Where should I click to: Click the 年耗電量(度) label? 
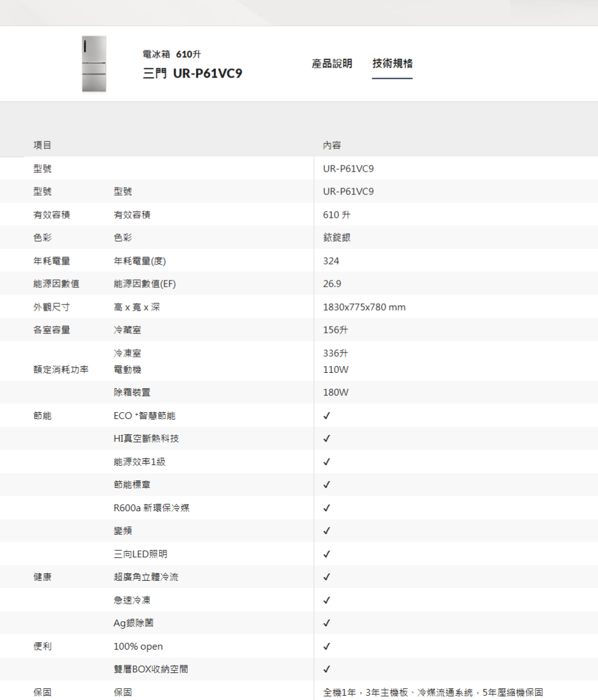[x=140, y=261]
